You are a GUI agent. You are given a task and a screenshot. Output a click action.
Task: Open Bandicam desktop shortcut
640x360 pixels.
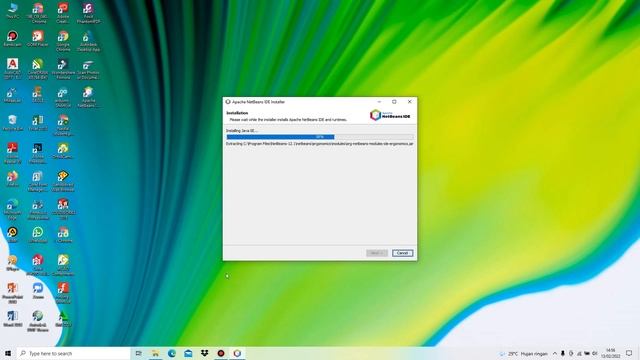(x=13, y=39)
